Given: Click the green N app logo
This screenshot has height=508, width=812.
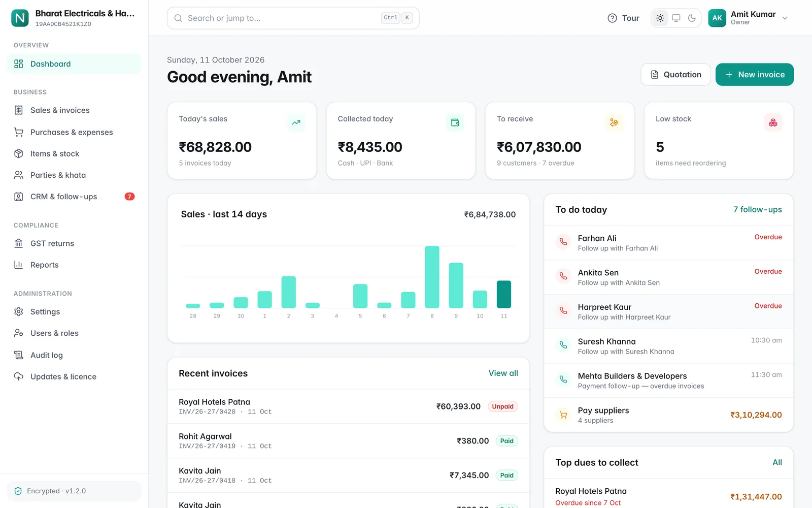Looking at the screenshot, I should coord(20,18).
